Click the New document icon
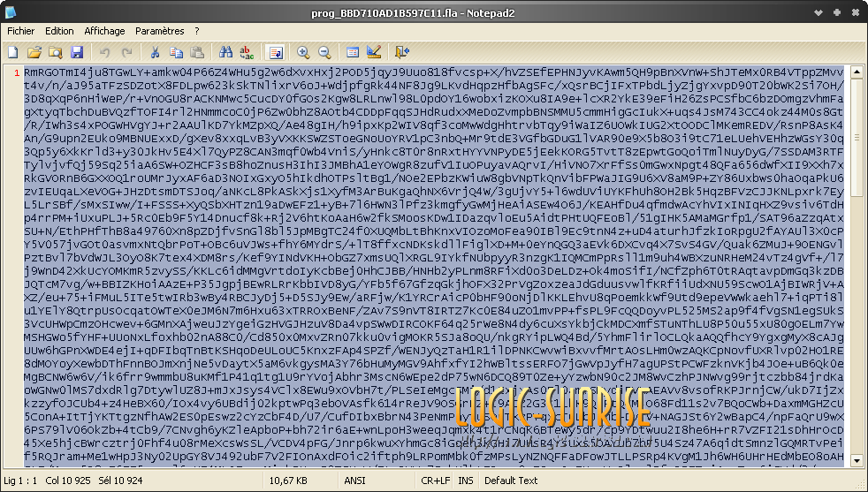The height and width of the screenshot is (492, 868). point(13,53)
